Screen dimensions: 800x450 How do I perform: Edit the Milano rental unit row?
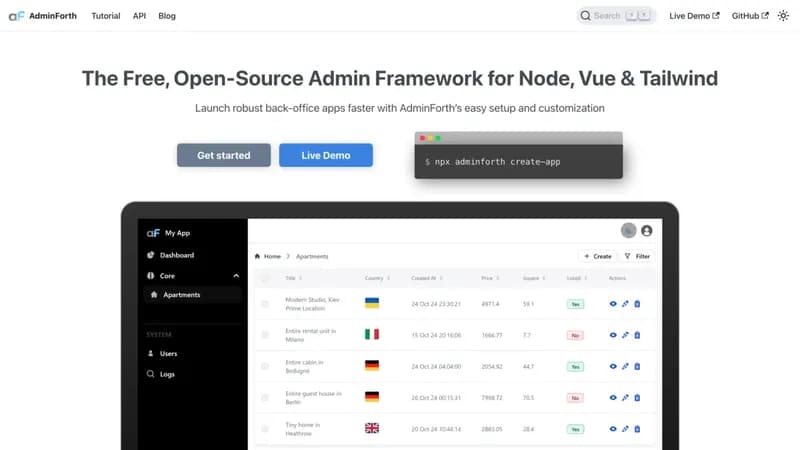tap(625, 335)
